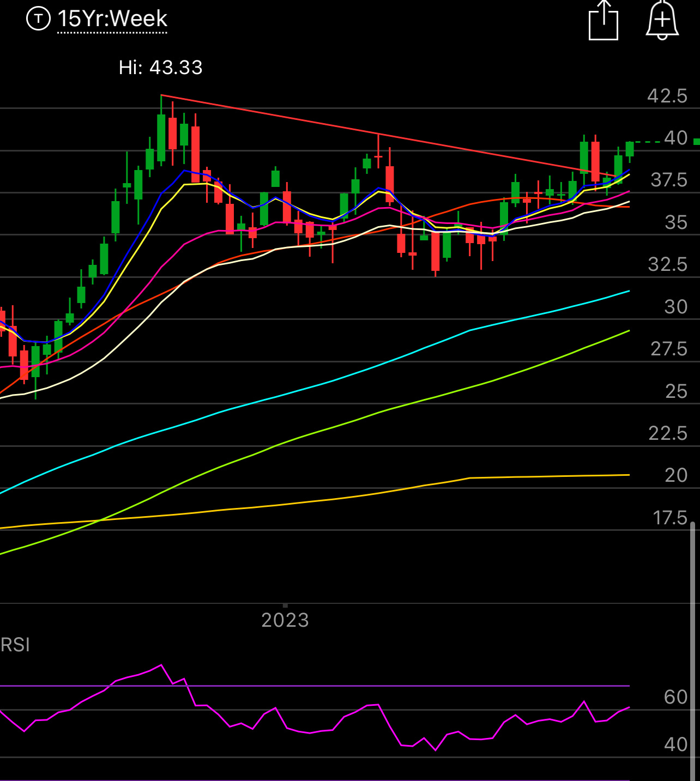Tap the 17.5 price axis label
The width and height of the screenshot is (700, 781).
point(670,518)
